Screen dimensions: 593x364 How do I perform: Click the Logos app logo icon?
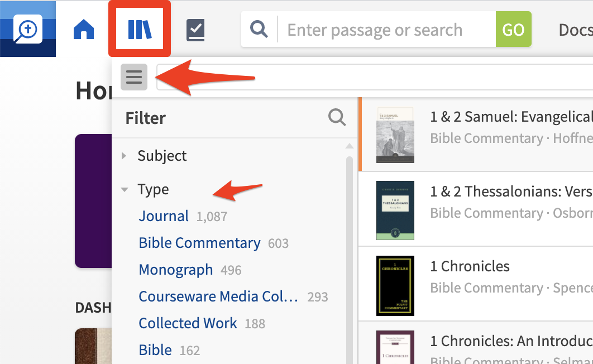(27, 28)
